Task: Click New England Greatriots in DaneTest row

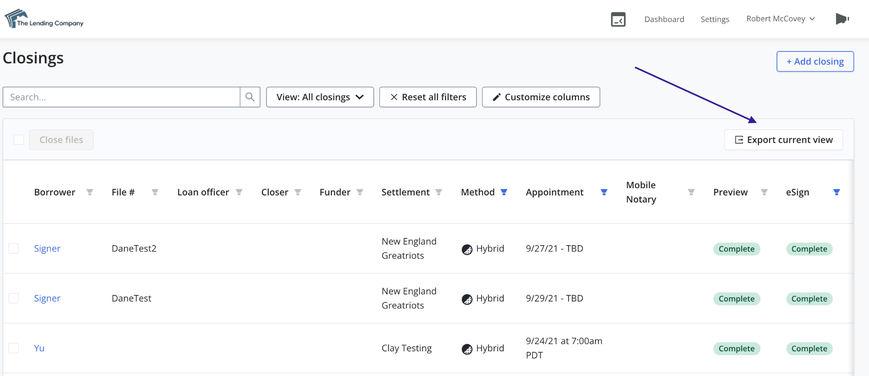Action: point(409,298)
